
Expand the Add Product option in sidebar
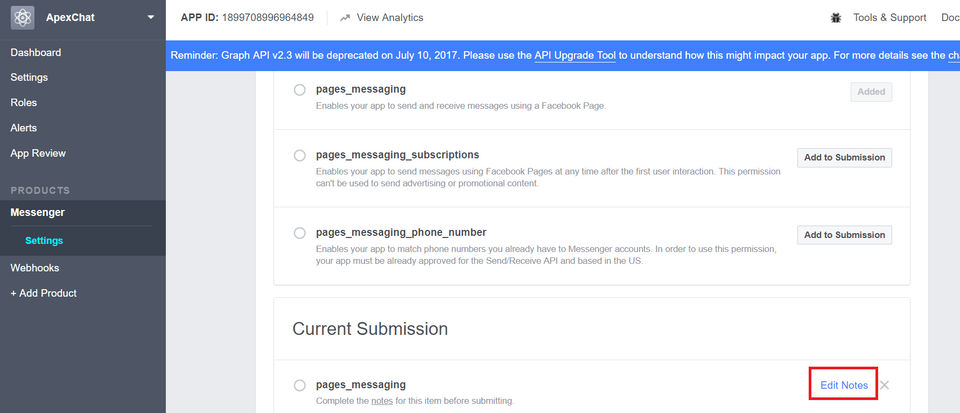(x=43, y=293)
